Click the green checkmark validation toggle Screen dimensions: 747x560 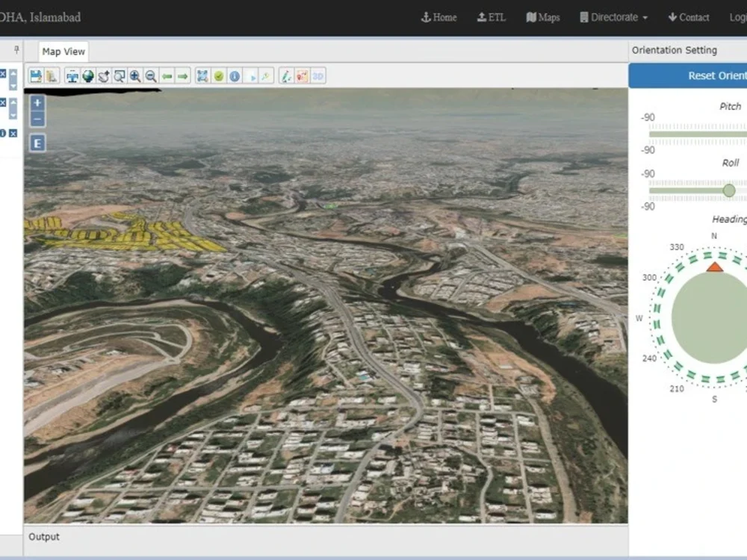pos(220,75)
